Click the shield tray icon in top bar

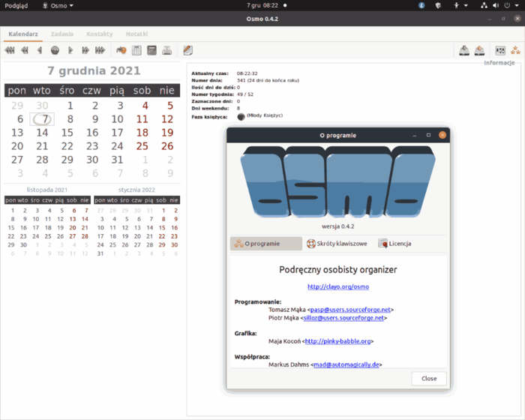(438, 5)
